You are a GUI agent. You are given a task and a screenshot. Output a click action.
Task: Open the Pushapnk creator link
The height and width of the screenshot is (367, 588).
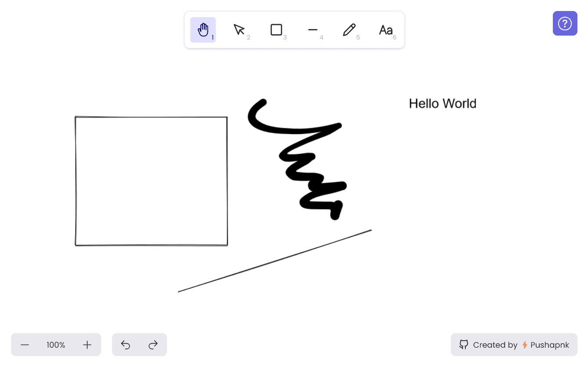pyautogui.click(x=550, y=345)
